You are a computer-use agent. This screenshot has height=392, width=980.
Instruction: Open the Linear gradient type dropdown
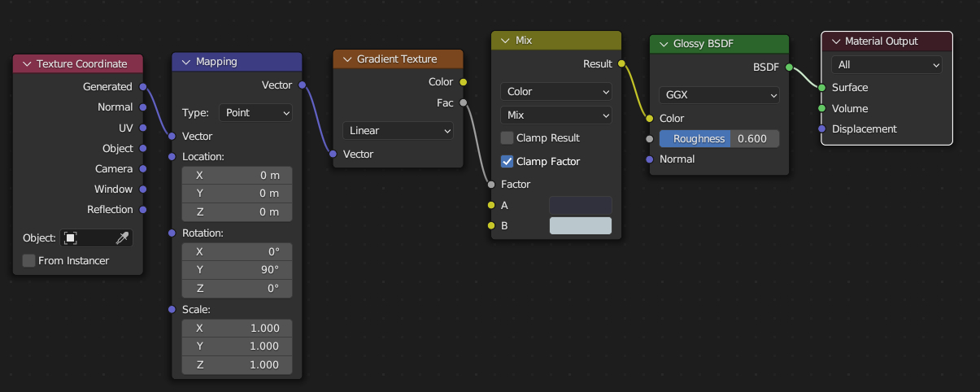coord(399,130)
